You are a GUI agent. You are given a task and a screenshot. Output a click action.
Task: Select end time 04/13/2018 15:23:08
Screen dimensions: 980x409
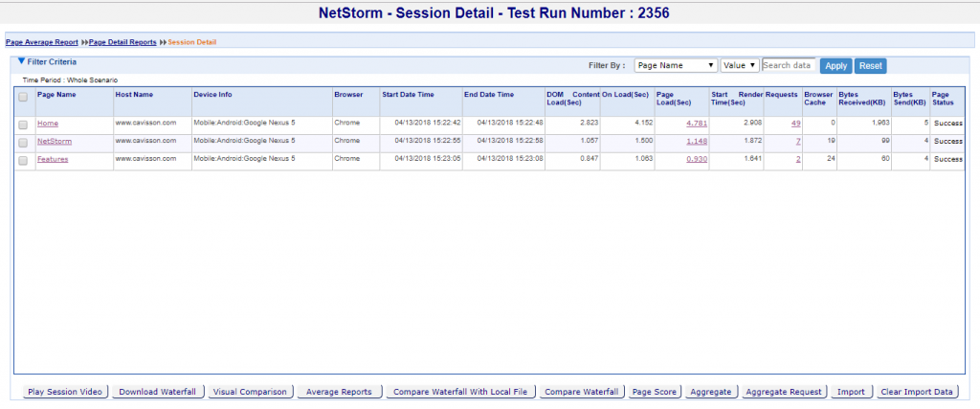point(510,159)
